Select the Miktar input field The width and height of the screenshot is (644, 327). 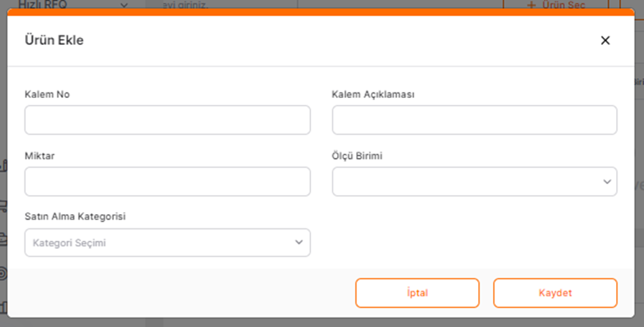point(168,182)
